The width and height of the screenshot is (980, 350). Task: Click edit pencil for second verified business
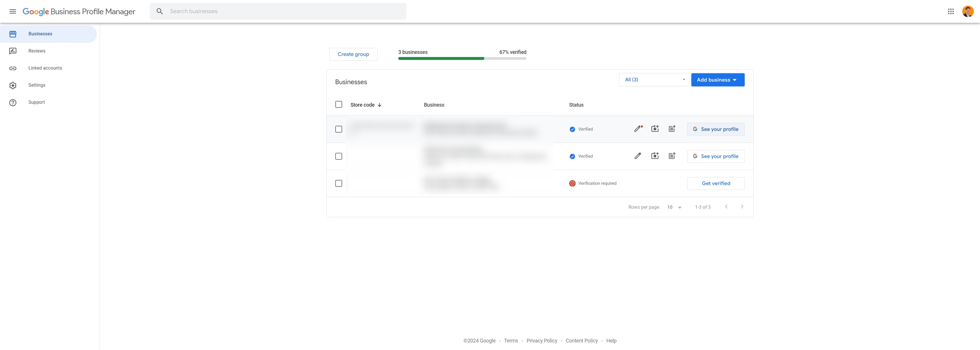click(638, 156)
